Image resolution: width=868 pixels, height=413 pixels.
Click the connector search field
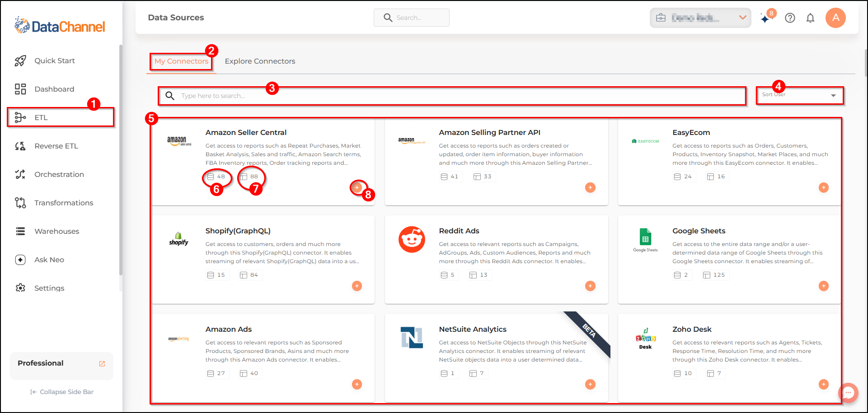(x=452, y=96)
